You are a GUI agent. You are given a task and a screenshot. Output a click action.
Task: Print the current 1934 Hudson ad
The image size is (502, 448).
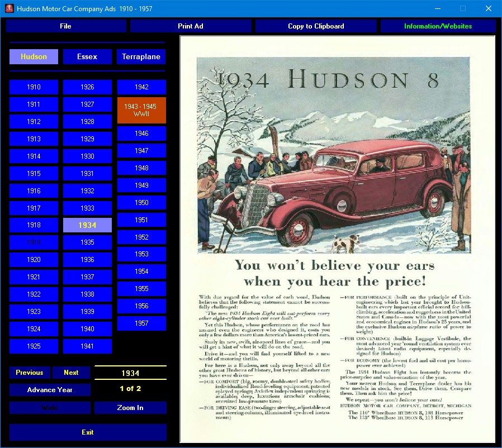click(x=190, y=26)
